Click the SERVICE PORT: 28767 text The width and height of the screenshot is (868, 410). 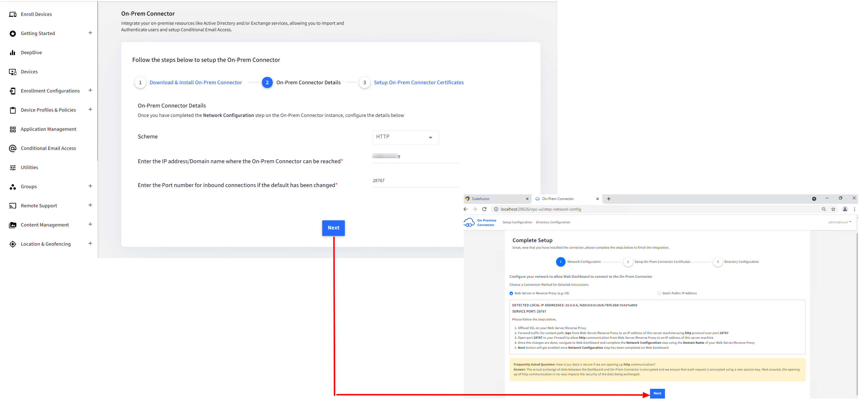coord(529,312)
